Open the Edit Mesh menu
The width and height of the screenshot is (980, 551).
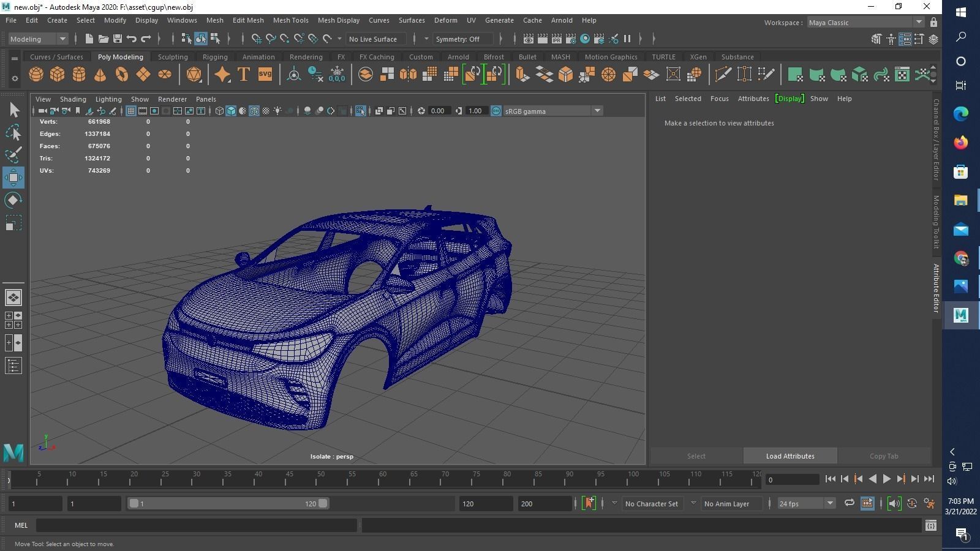[x=248, y=20]
